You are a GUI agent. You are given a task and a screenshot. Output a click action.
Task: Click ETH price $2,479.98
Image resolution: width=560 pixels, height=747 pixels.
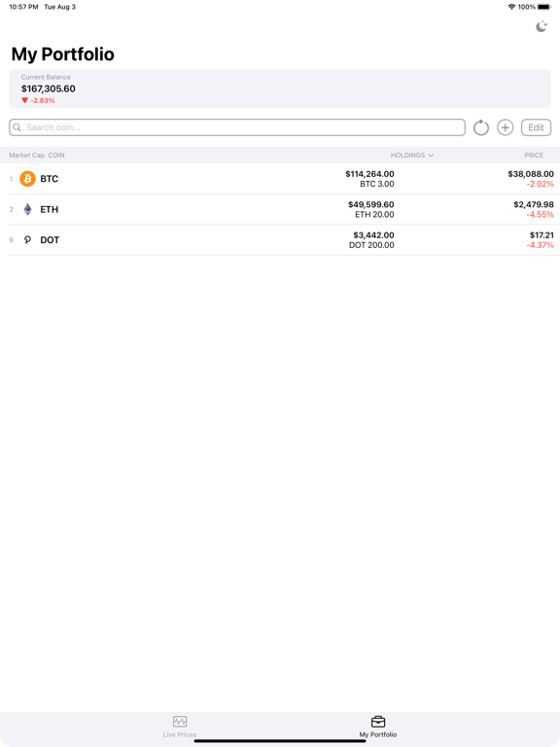click(x=534, y=204)
